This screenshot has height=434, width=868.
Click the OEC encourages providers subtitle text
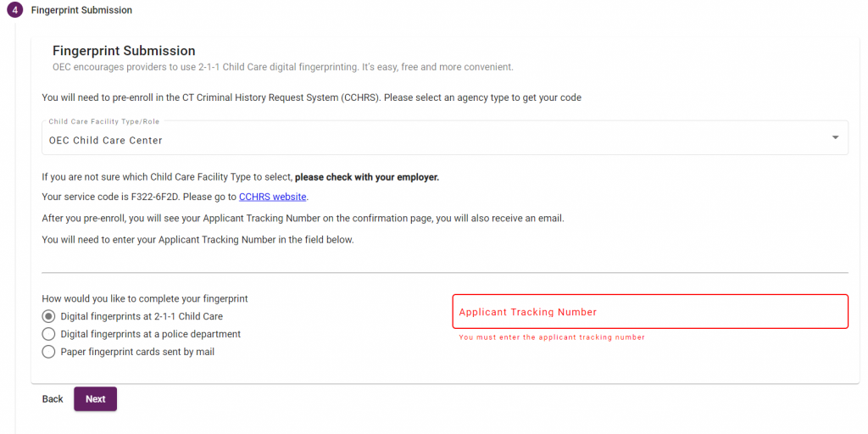(x=283, y=68)
